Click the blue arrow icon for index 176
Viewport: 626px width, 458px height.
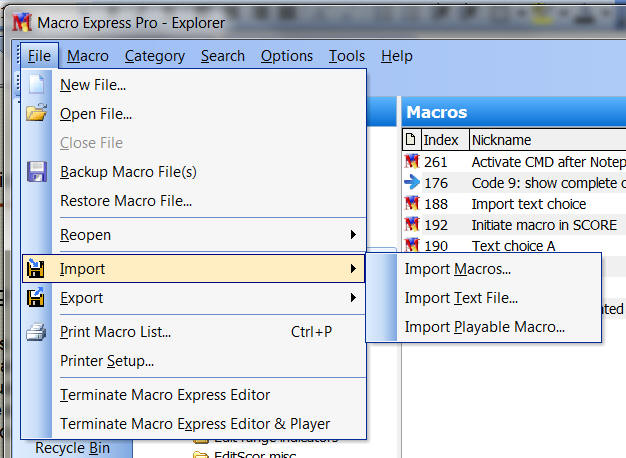pos(412,182)
